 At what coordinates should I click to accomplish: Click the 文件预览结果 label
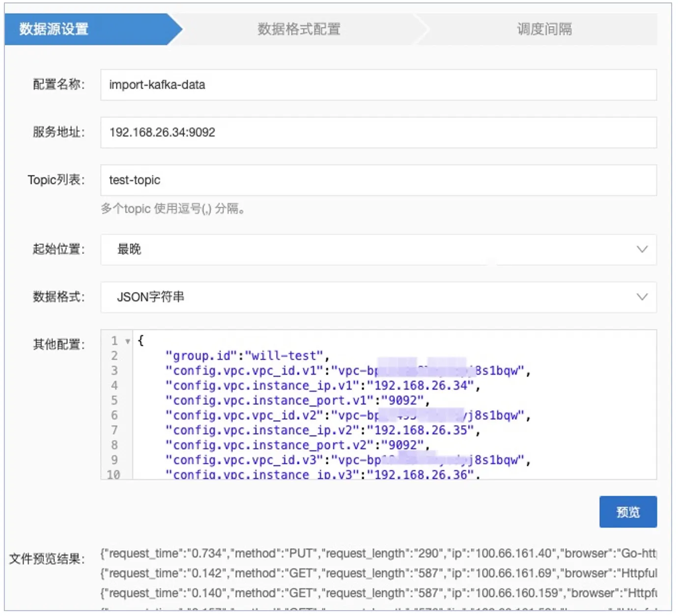[x=47, y=559]
